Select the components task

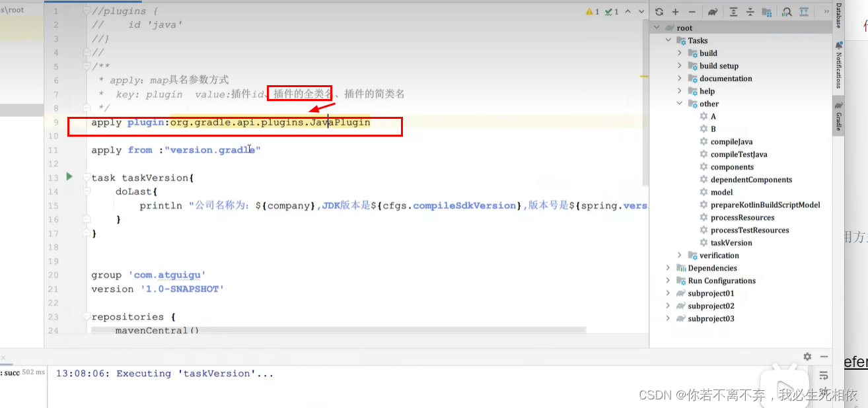coord(731,167)
